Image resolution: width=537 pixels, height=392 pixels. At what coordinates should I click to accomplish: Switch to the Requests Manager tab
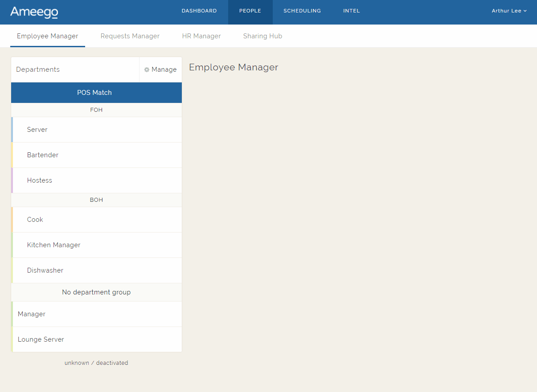[130, 36]
